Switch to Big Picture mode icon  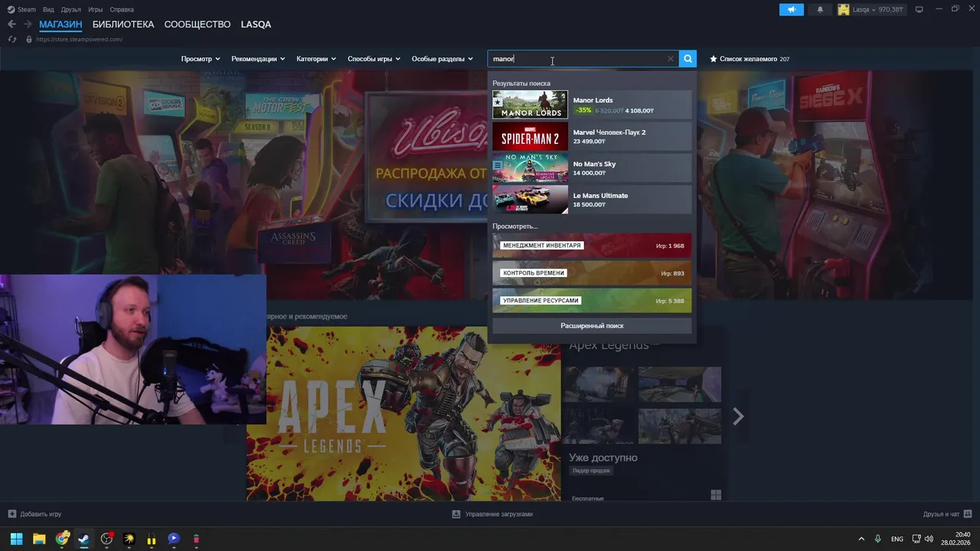[x=919, y=9]
